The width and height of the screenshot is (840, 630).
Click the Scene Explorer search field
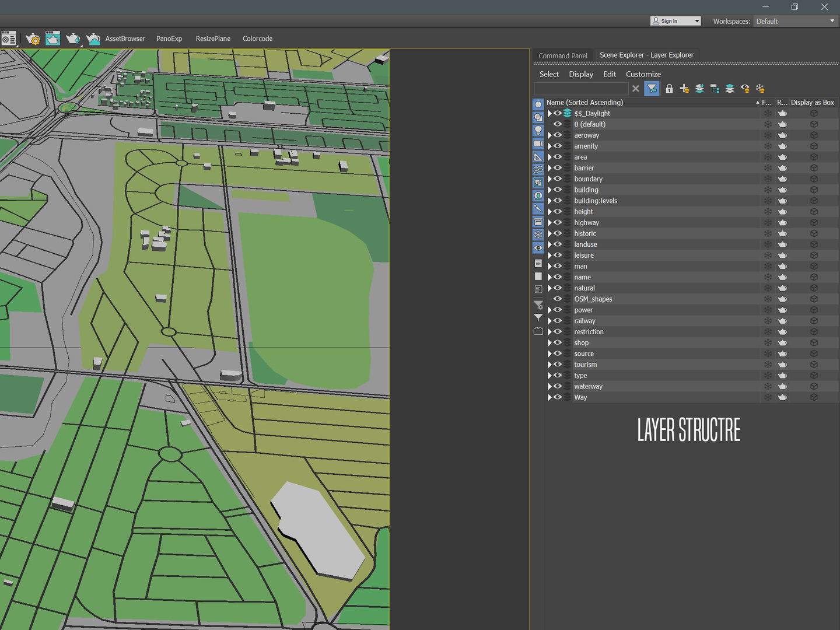581,89
